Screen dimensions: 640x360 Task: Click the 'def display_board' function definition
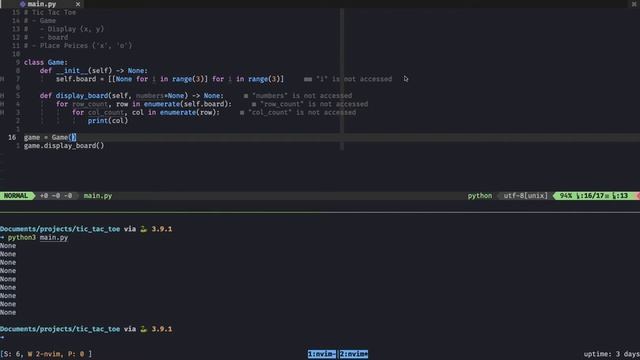click(131, 96)
